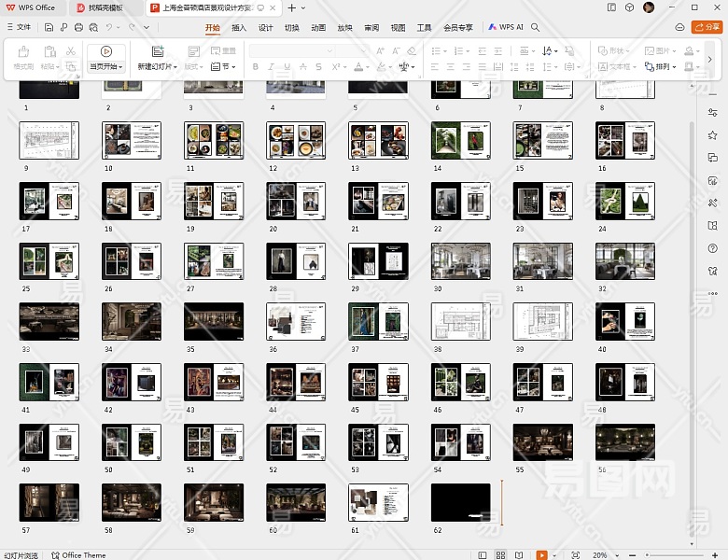Screen dimensions: 728x560
Task: Click the fit-to-window icon in status bar
Action: [574, 554]
